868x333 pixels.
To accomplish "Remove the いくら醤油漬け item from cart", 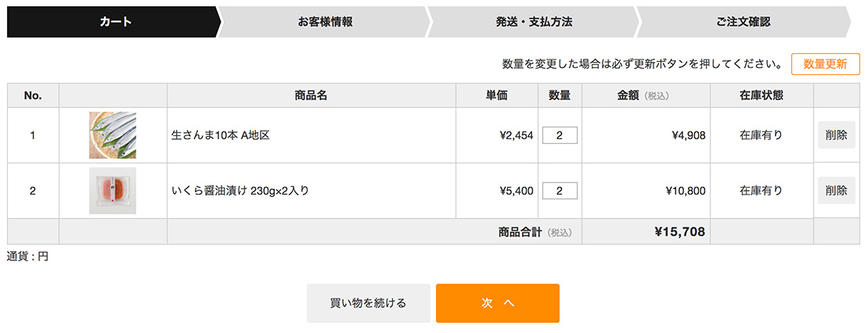I will [837, 191].
